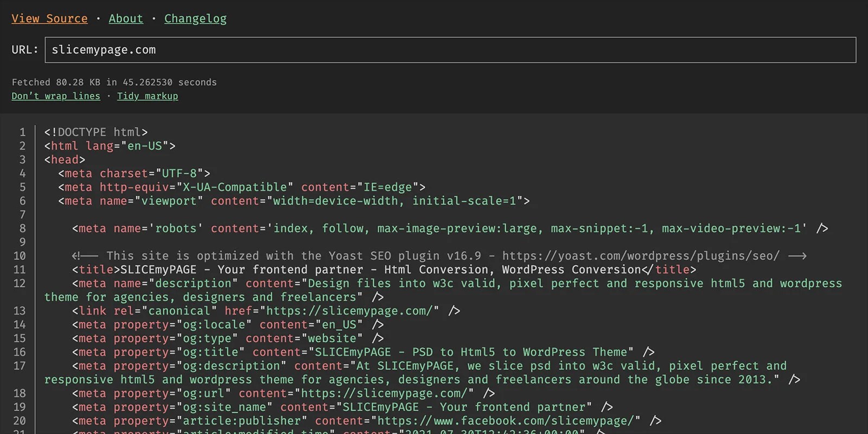Click the og:title meta line
The image size is (868, 434).
coord(363,352)
